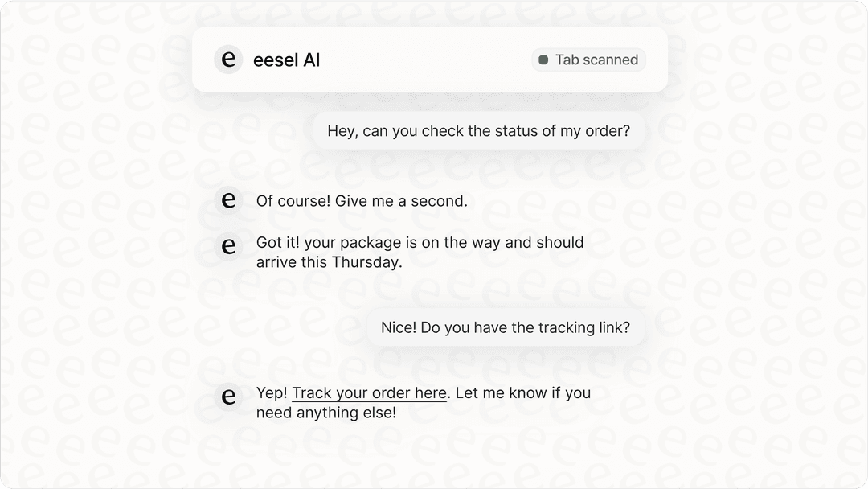Click the word "Yep!" in the last reply
This screenshot has width=868, height=489.
pyautogui.click(x=272, y=392)
